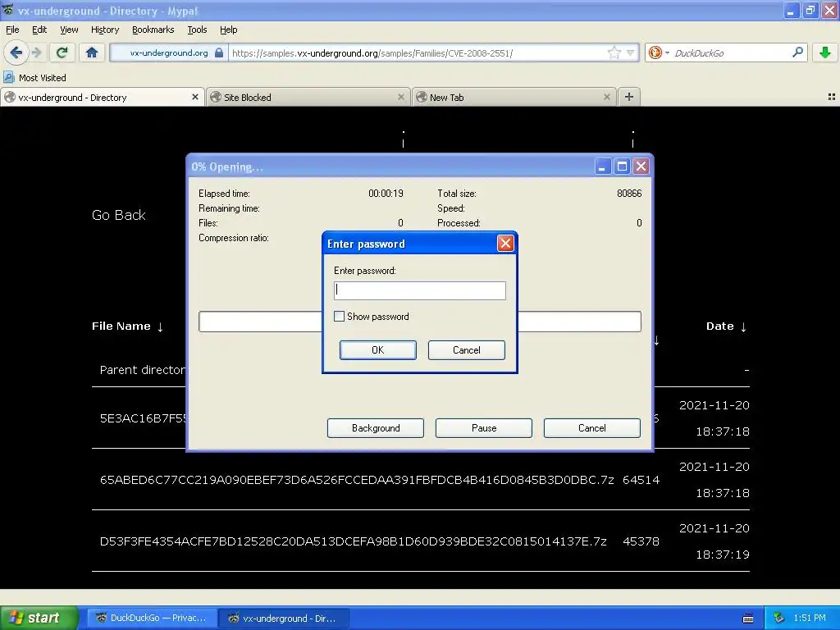Image resolution: width=840 pixels, height=630 pixels.
Task: Click the padlock site identity icon
Action: [x=218, y=52]
